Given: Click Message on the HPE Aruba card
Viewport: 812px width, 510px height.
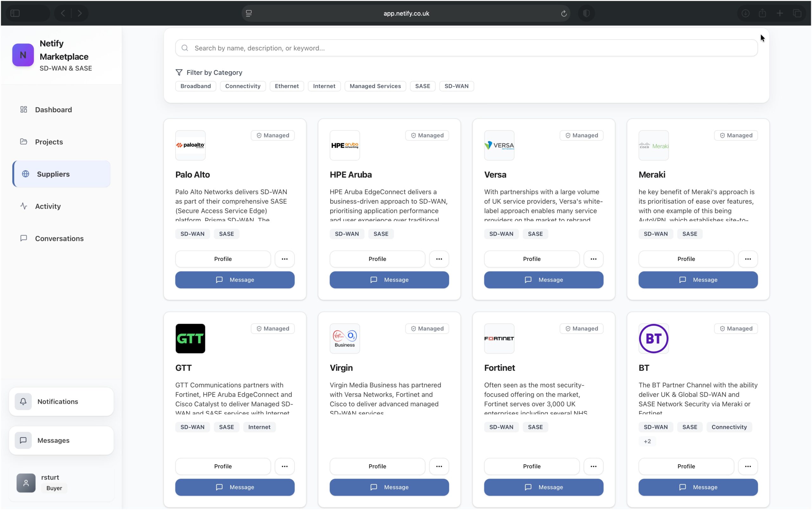Looking at the screenshot, I should (389, 280).
